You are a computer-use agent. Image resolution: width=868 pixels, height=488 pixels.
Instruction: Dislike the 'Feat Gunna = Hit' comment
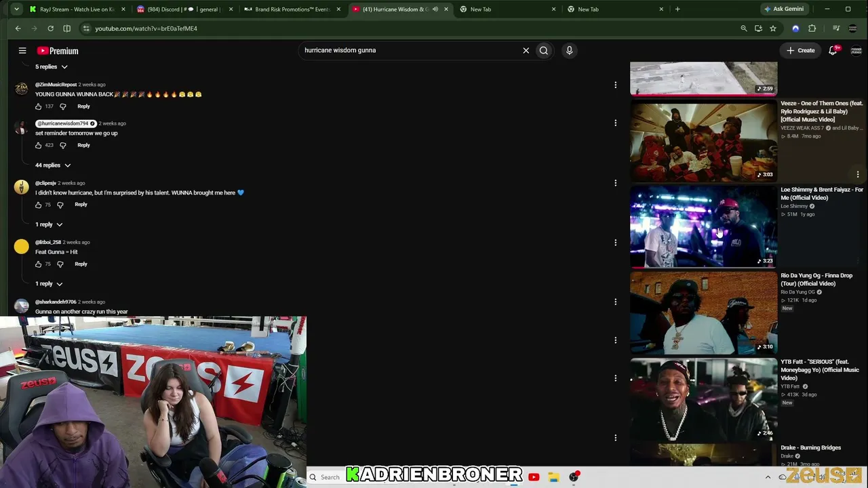(x=60, y=264)
